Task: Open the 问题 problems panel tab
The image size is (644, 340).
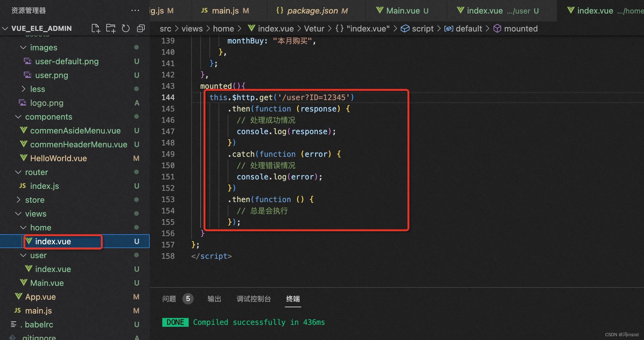Action: [169, 299]
